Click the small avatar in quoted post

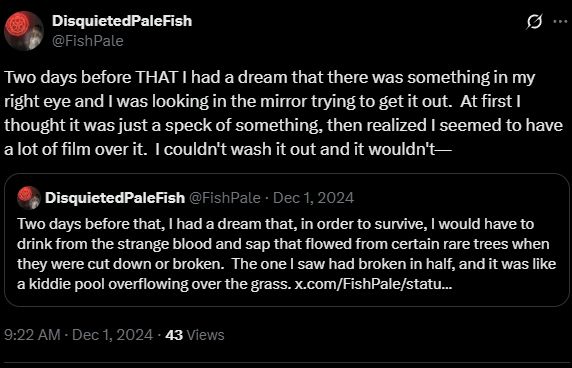29,198
